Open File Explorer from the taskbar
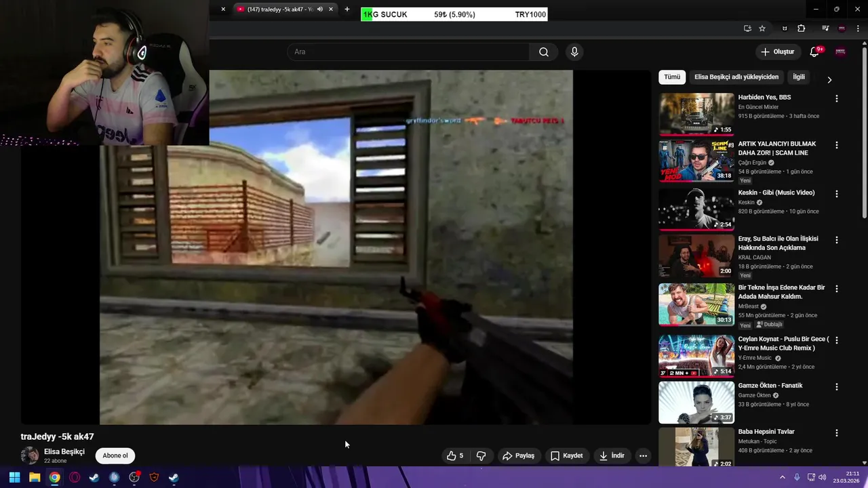The height and width of the screenshot is (488, 868). click(35, 477)
